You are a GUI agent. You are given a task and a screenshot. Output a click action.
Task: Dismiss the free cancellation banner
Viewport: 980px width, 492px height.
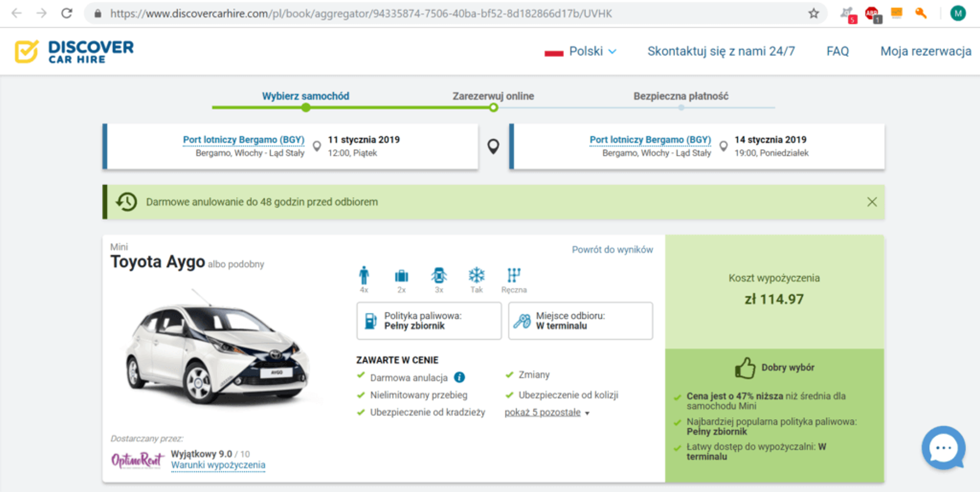(872, 202)
